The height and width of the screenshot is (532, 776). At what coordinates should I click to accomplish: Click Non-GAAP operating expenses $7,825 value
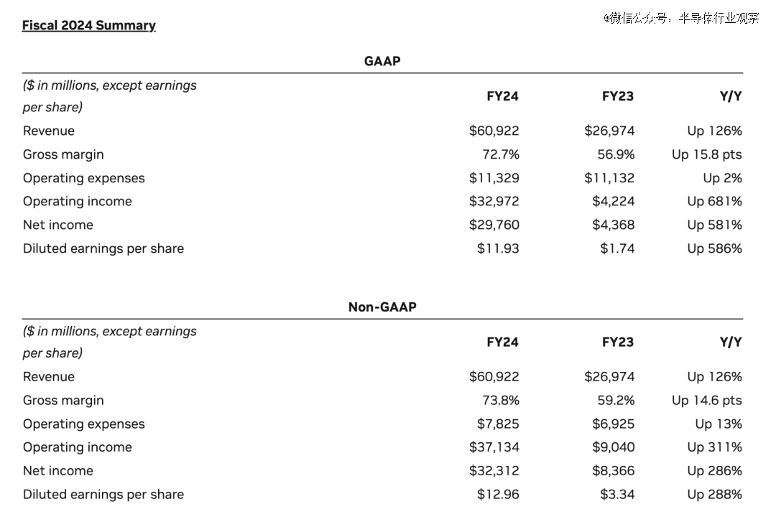[x=498, y=424]
